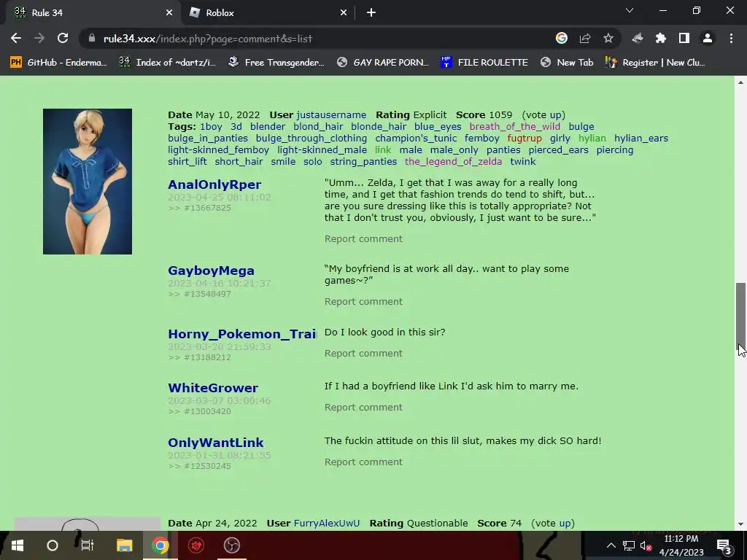Open Task View on the taskbar
Image resolution: width=747 pixels, height=560 pixels.
[x=88, y=545]
